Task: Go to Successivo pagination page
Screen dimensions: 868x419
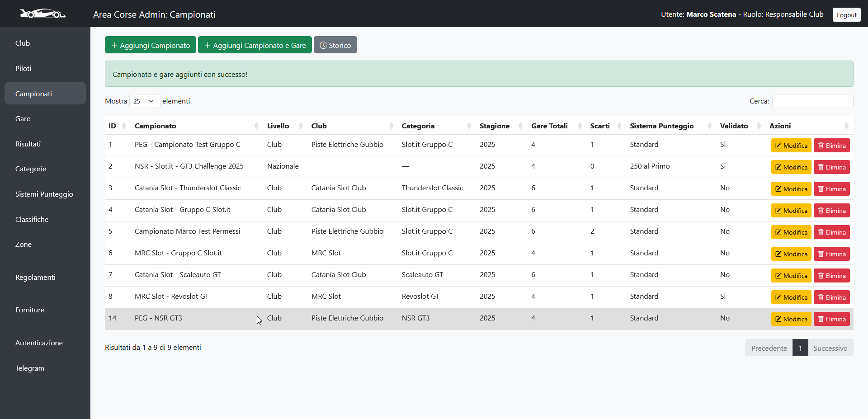Action: point(830,348)
